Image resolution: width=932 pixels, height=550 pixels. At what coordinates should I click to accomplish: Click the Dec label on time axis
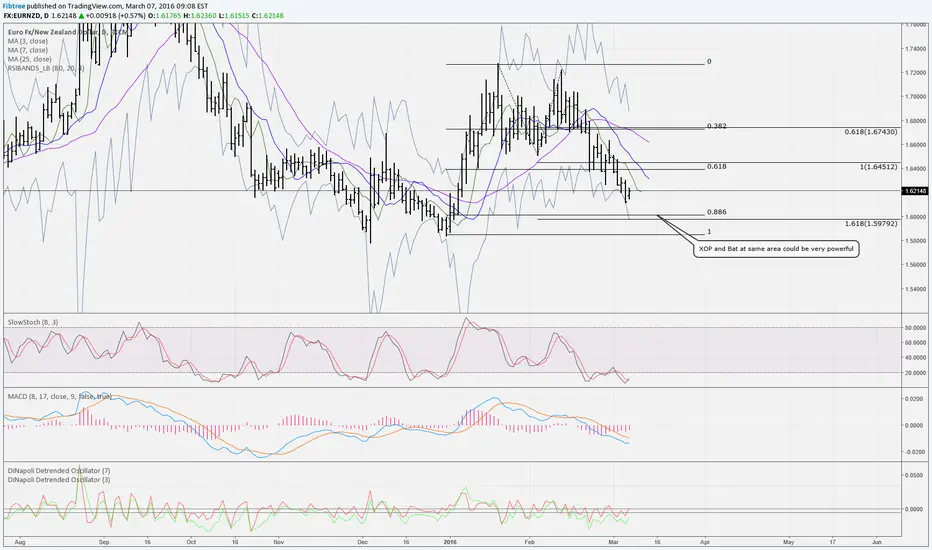pyautogui.click(x=363, y=542)
